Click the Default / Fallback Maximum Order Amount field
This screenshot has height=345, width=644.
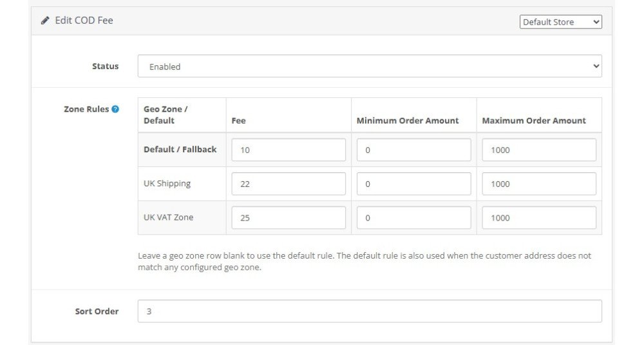539,150
